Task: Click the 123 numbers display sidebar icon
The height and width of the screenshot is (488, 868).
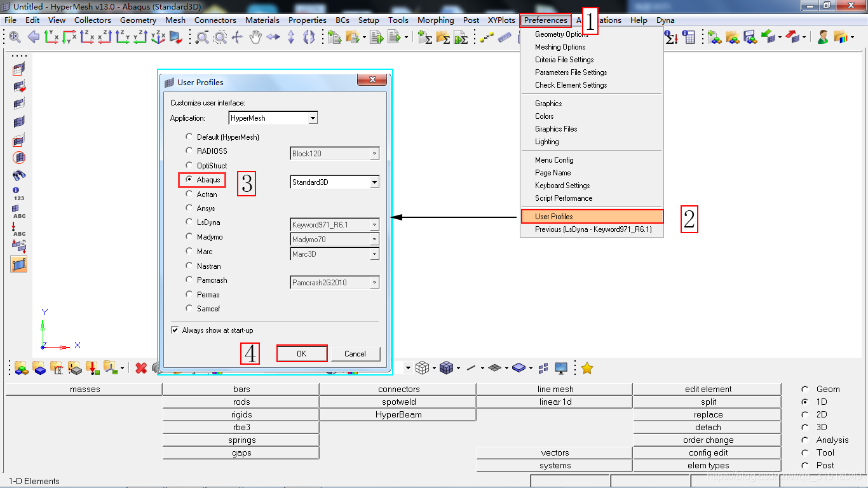Action: tap(19, 194)
